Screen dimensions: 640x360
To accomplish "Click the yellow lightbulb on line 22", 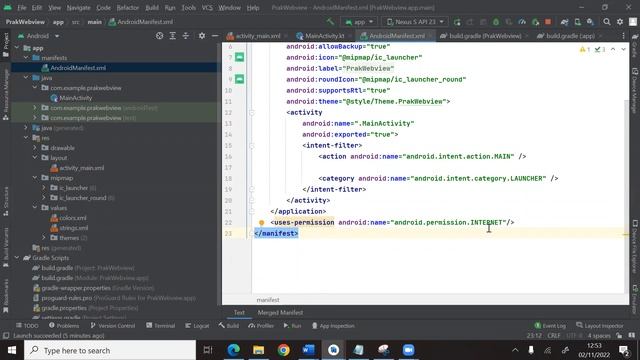I will point(262,222).
